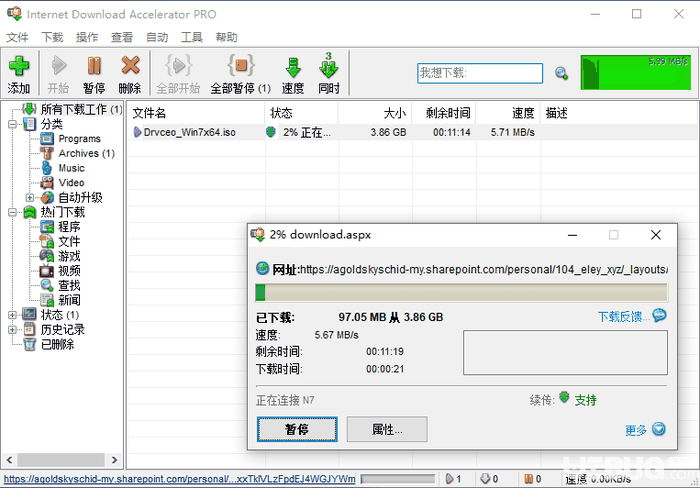Select the Music category icon

(47, 168)
